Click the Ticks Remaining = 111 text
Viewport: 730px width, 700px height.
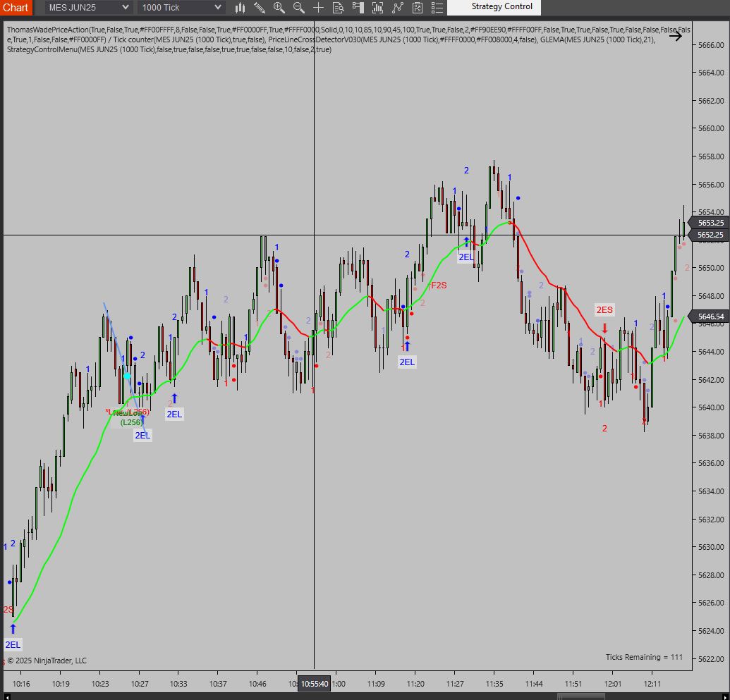[644, 657]
